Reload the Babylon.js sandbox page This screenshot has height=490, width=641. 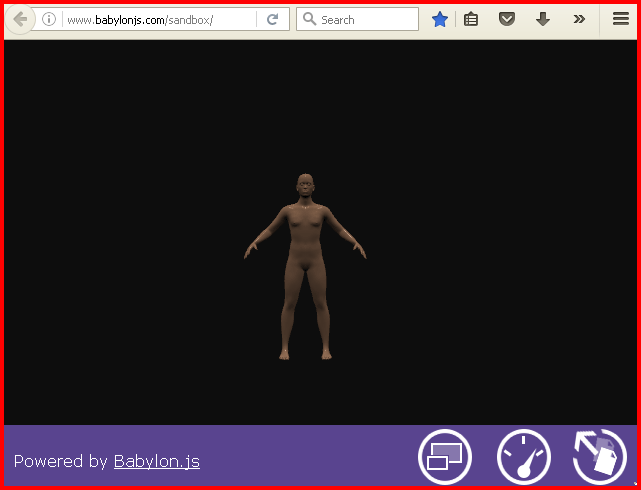(272, 19)
